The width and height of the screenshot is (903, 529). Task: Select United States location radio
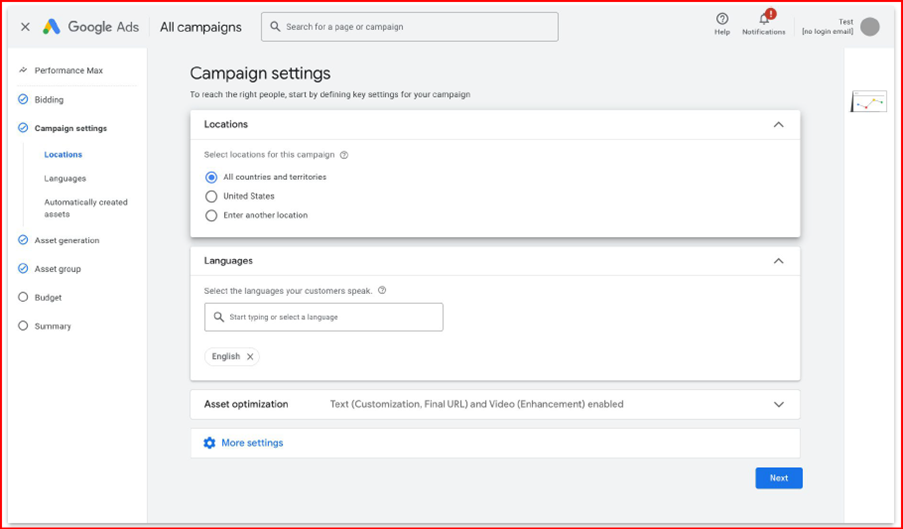[x=211, y=196]
